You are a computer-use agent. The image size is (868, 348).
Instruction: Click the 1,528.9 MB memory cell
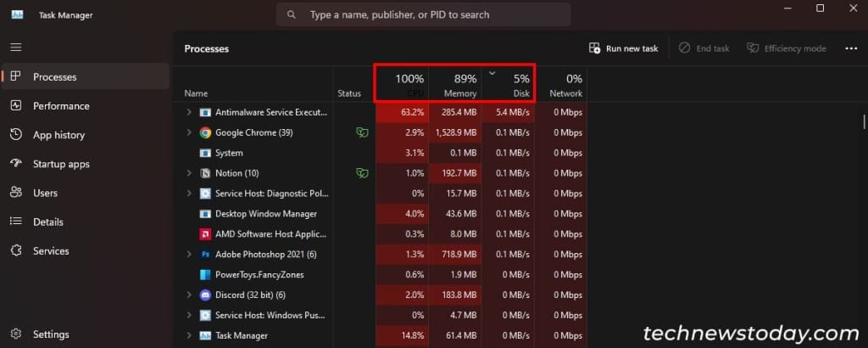coord(454,132)
